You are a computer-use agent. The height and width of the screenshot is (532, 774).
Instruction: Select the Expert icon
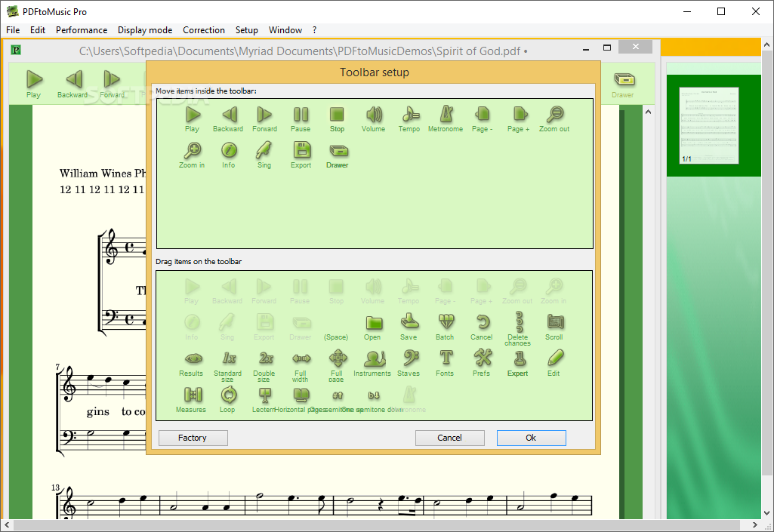pyautogui.click(x=518, y=358)
